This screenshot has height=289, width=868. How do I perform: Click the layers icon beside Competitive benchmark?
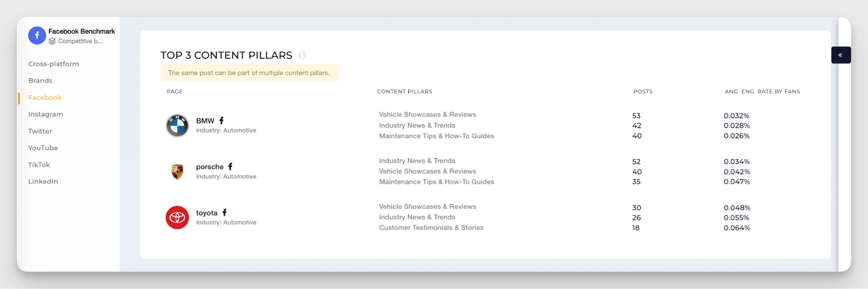52,41
